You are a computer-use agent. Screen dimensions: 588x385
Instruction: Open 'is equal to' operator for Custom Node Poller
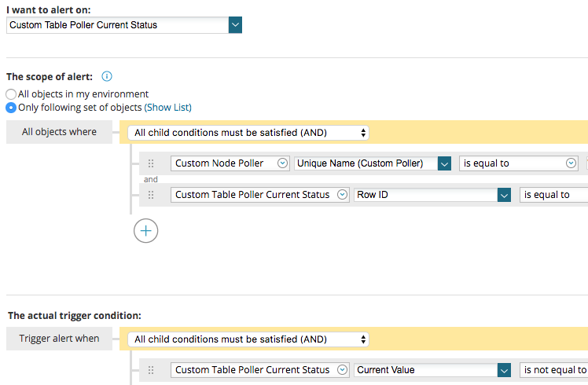coord(519,163)
